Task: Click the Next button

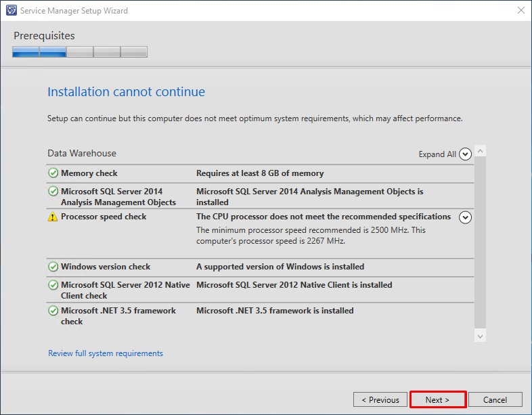Action: (438, 399)
